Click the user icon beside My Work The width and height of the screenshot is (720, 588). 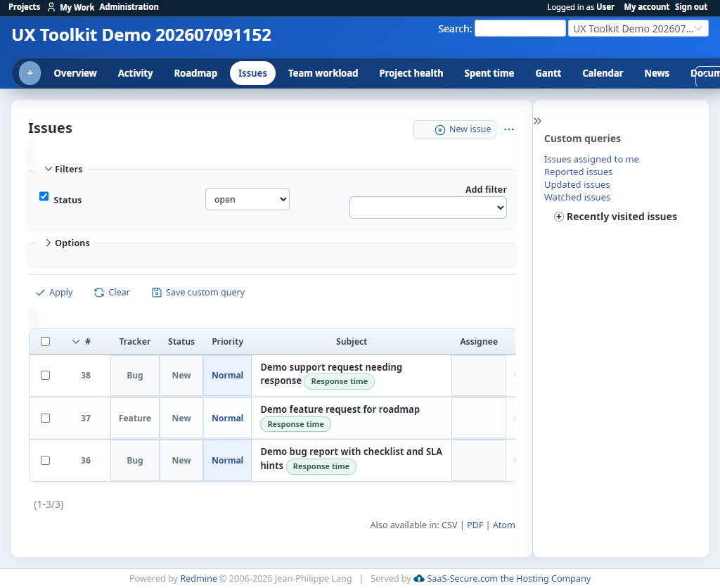[51, 7]
